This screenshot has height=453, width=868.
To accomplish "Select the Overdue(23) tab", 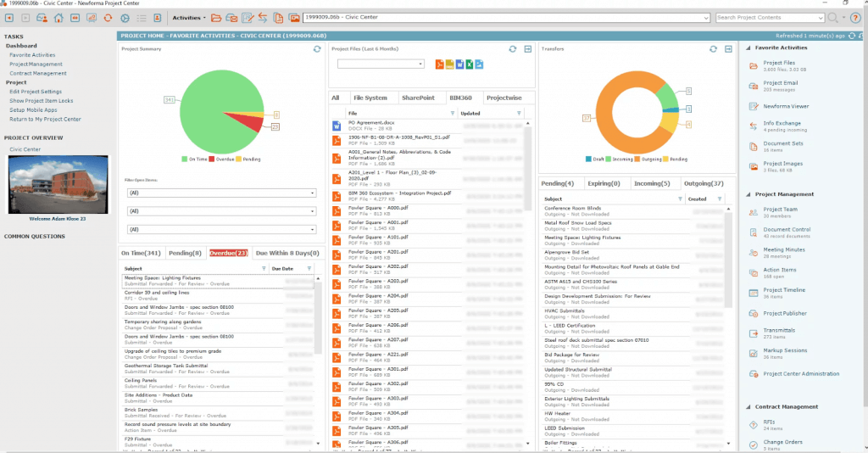I will 229,253.
